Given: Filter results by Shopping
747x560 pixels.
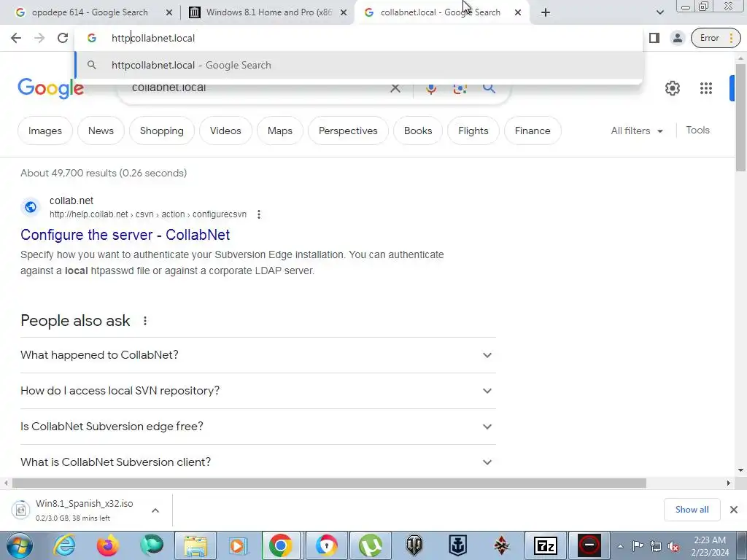Looking at the screenshot, I should coord(162,131).
